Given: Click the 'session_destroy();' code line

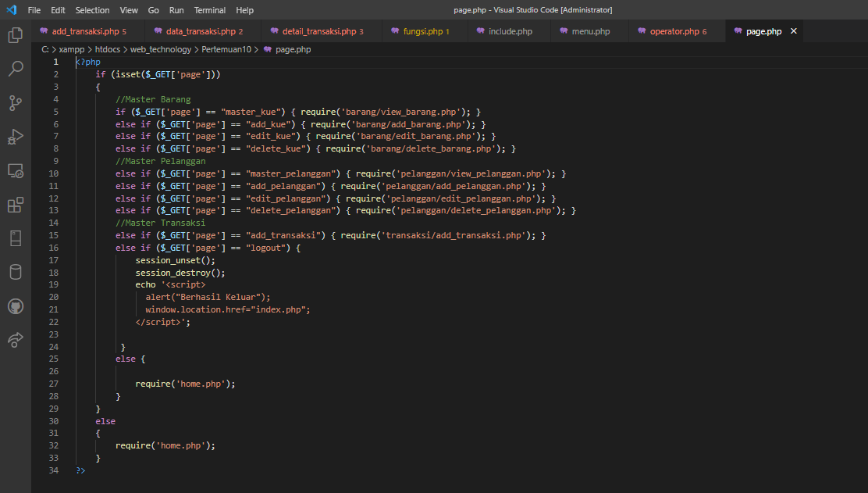Looking at the screenshot, I should click(180, 273).
